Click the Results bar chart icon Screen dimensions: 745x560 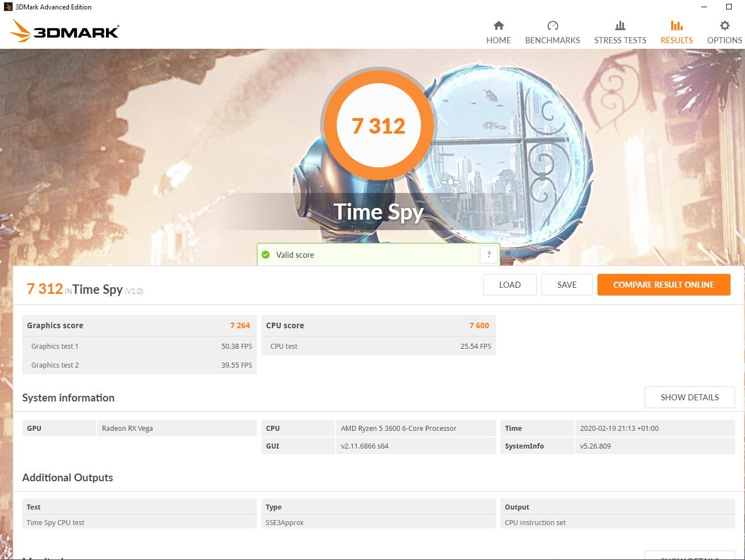677,26
